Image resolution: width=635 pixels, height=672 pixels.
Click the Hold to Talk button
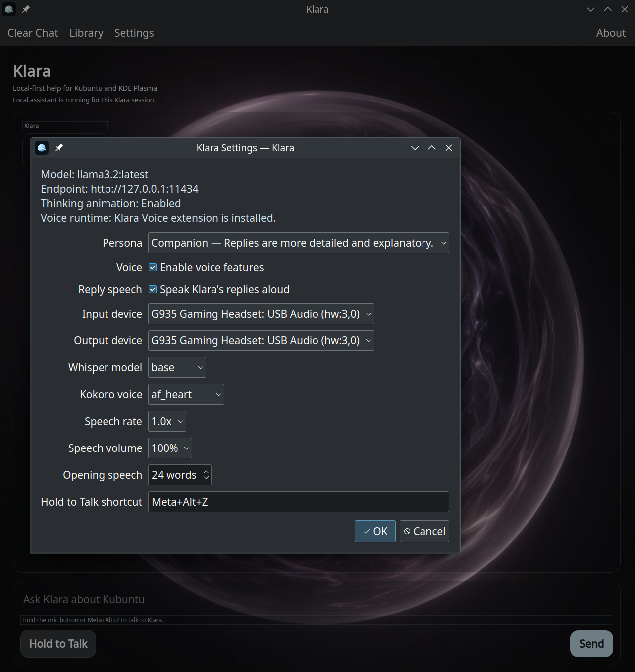[58, 644]
